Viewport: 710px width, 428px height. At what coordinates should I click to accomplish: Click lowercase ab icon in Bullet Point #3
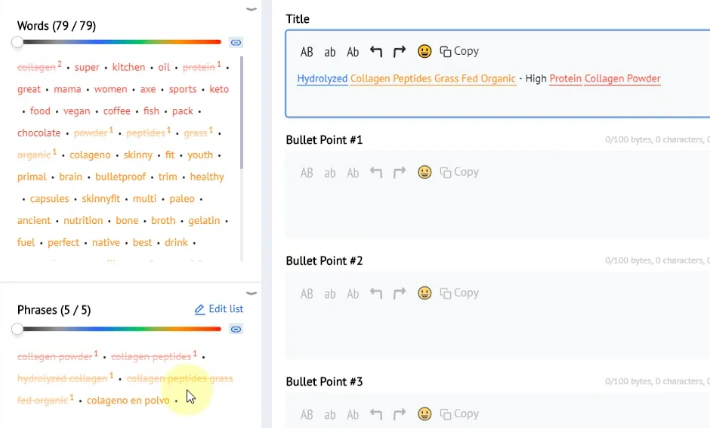pyautogui.click(x=330, y=415)
